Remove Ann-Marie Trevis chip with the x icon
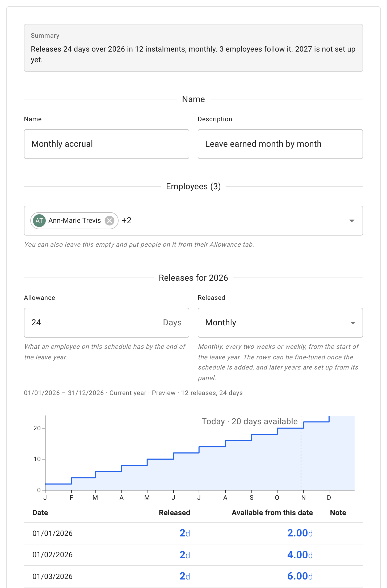Viewport: 387px width, 588px height. tap(109, 221)
